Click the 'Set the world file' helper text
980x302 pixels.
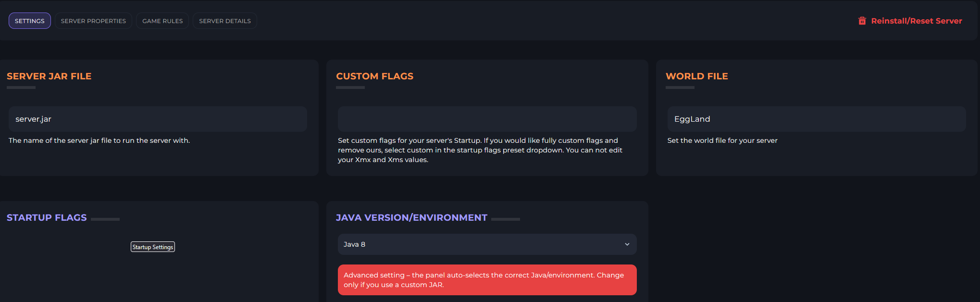coord(722,140)
